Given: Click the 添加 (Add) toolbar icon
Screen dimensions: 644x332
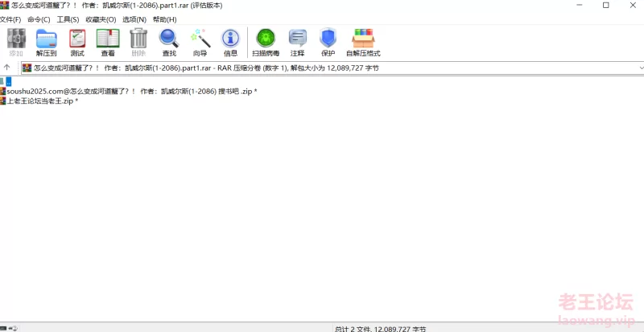Looking at the screenshot, I should coord(15,42).
